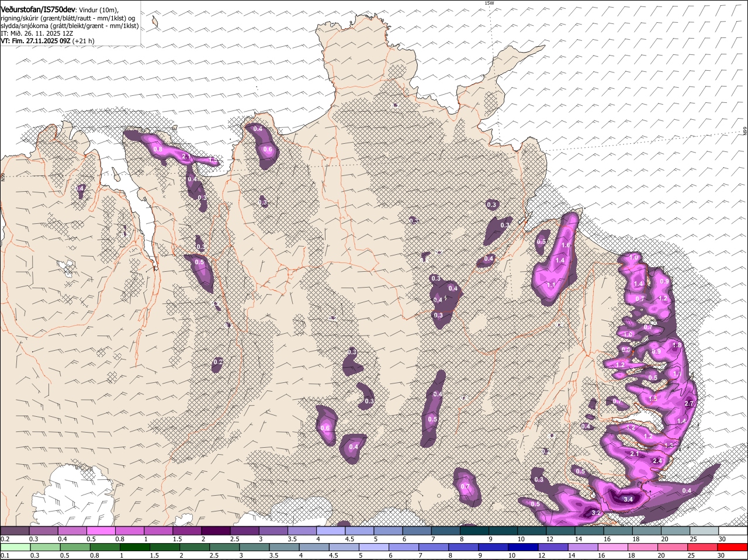Click the 0.8 value label on the map

pyautogui.click(x=158, y=149)
